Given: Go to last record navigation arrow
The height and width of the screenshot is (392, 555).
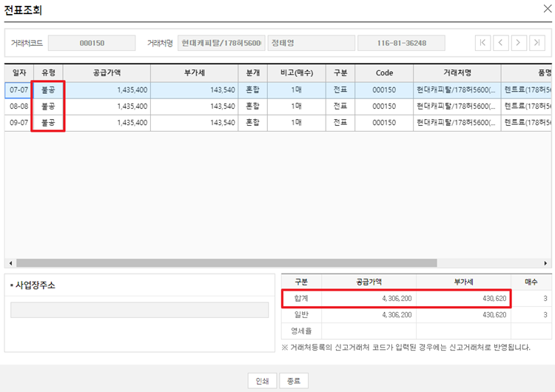Looking at the screenshot, I should click(x=537, y=43).
